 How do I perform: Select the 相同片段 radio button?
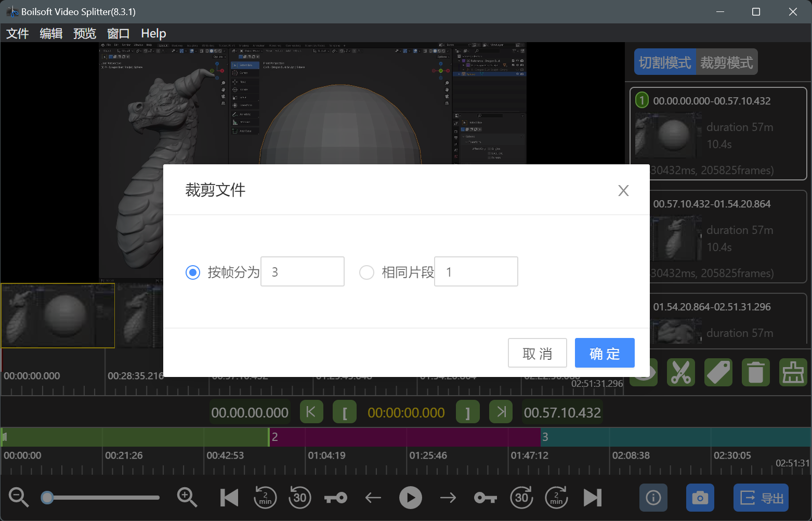[366, 272]
